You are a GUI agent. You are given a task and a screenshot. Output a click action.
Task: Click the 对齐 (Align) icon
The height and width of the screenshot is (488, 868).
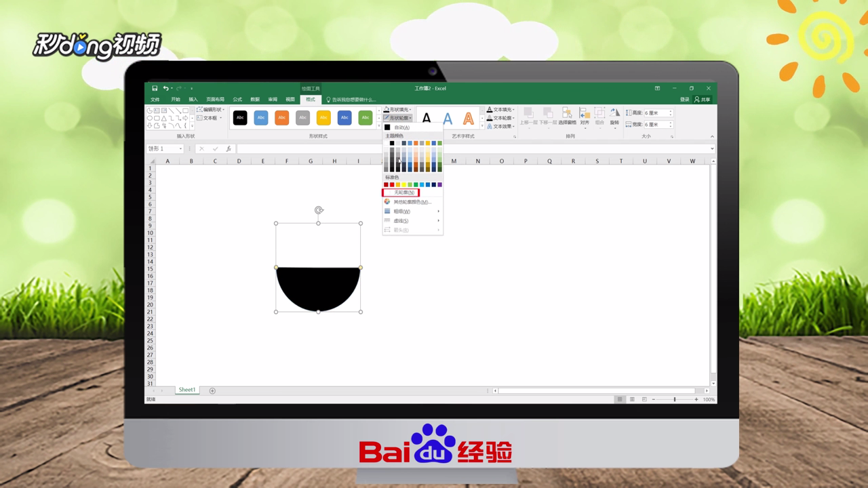click(586, 114)
